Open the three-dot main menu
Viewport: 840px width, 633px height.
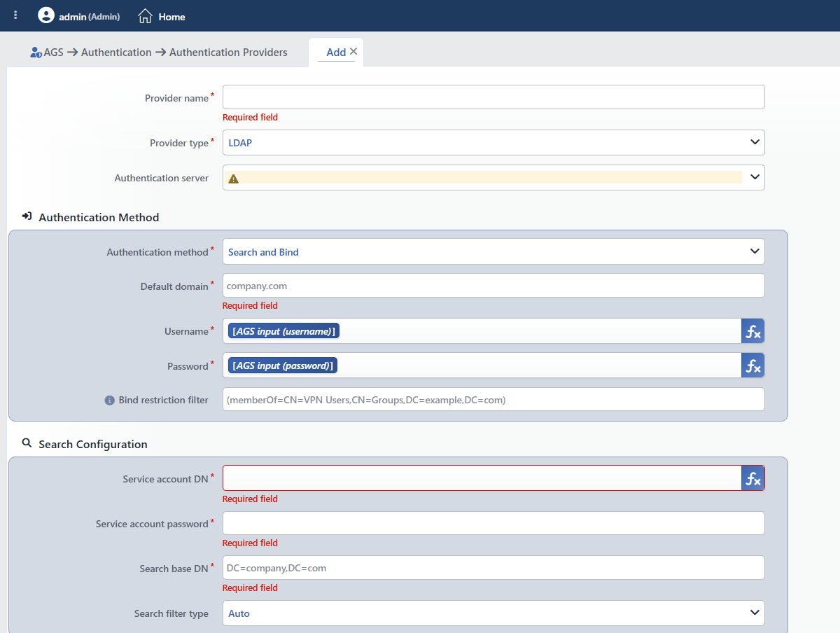15,15
